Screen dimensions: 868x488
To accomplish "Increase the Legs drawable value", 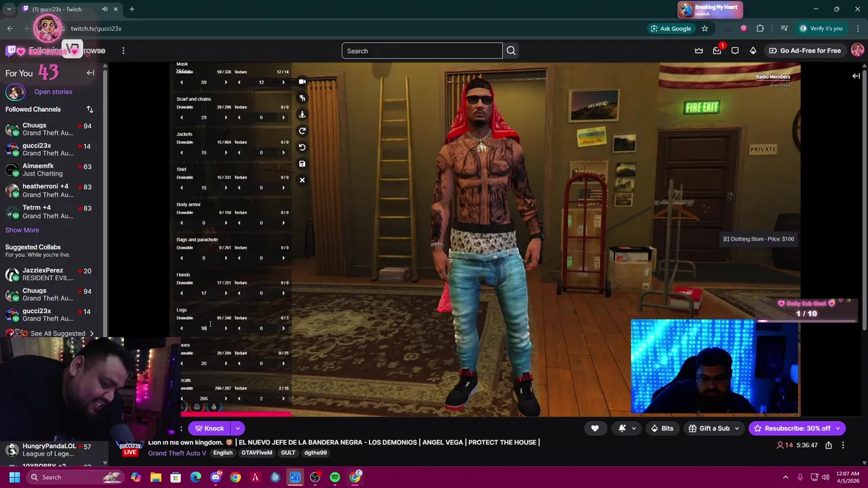I will tap(226, 328).
